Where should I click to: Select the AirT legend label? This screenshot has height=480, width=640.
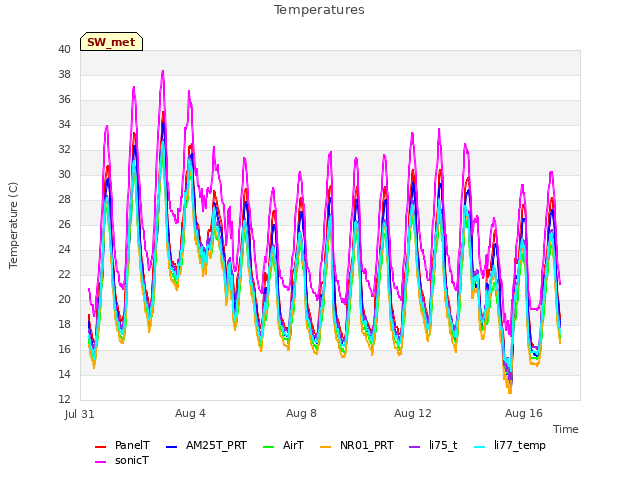[293, 445]
